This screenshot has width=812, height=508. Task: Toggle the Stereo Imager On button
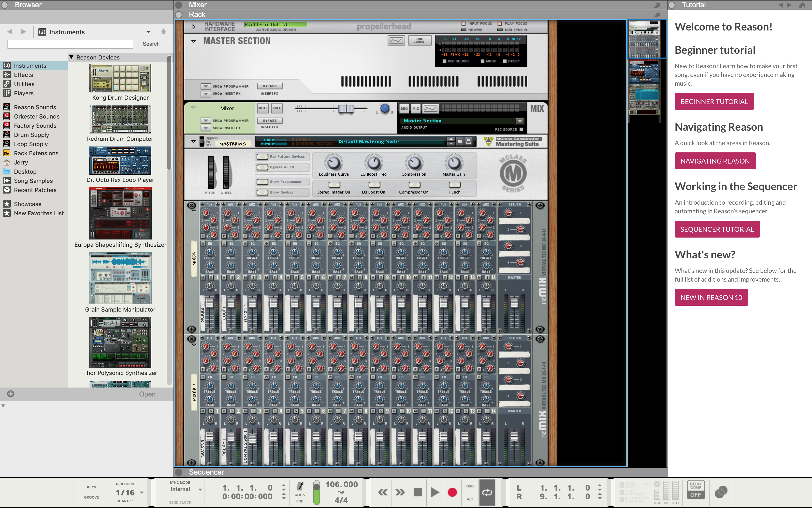[334, 185]
